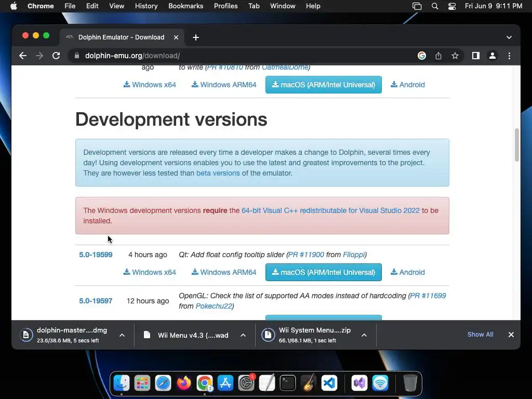
Task: Open a new browser tab
Action: [x=196, y=37]
